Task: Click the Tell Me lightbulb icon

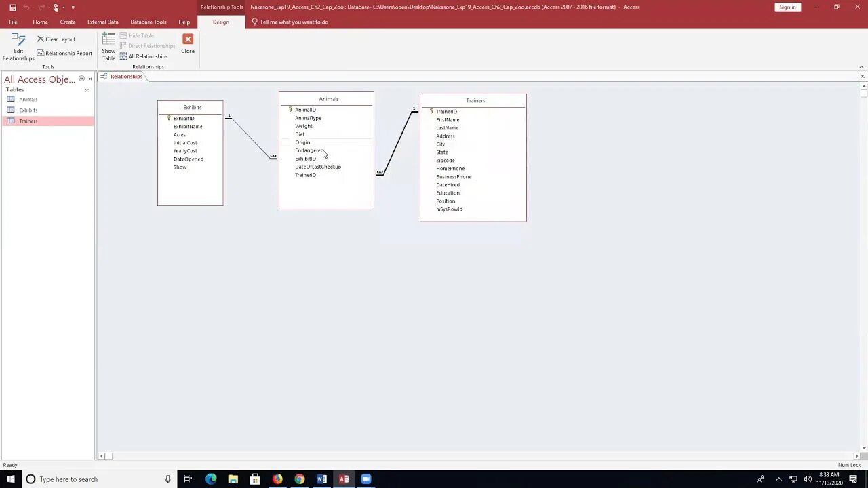Action: coord(254,22)
